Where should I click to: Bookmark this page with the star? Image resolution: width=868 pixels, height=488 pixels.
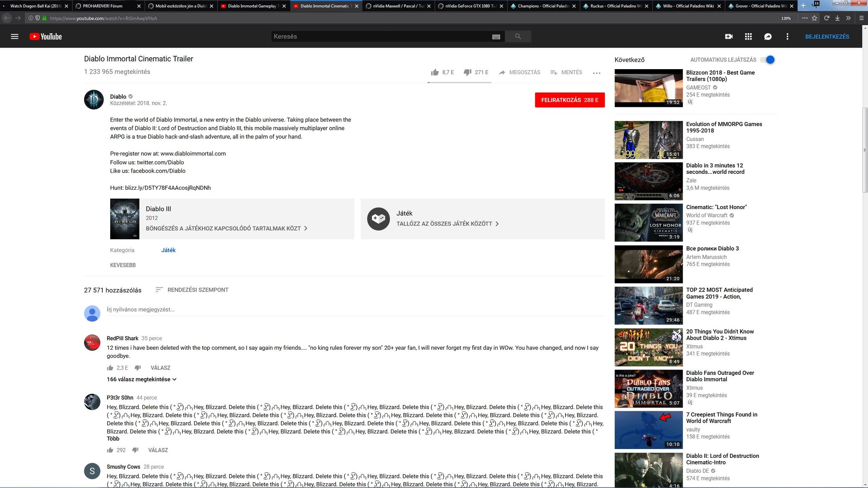pos(814,18)
